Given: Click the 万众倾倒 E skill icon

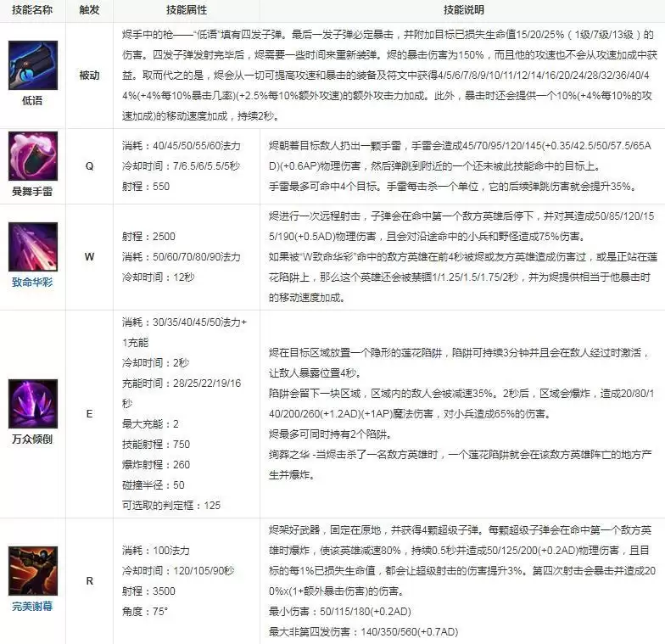Looking at the screenshot, I should coord(33,404).
